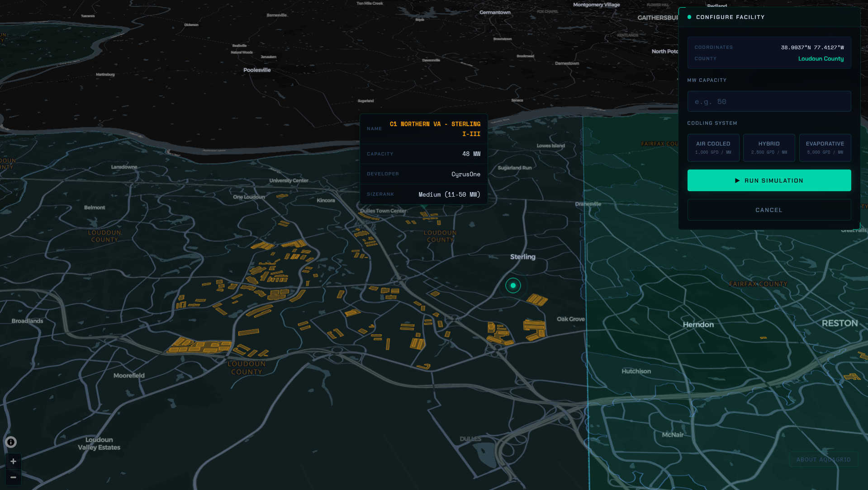Click the Run Simulation button
868x490 pixels.
[769, 180]
